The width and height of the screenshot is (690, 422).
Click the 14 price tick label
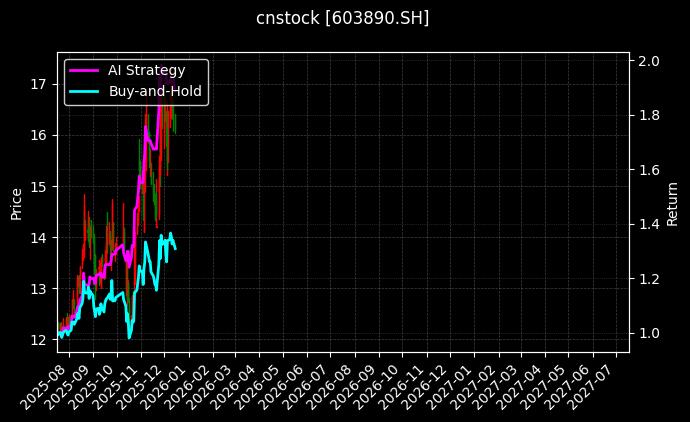40,237
